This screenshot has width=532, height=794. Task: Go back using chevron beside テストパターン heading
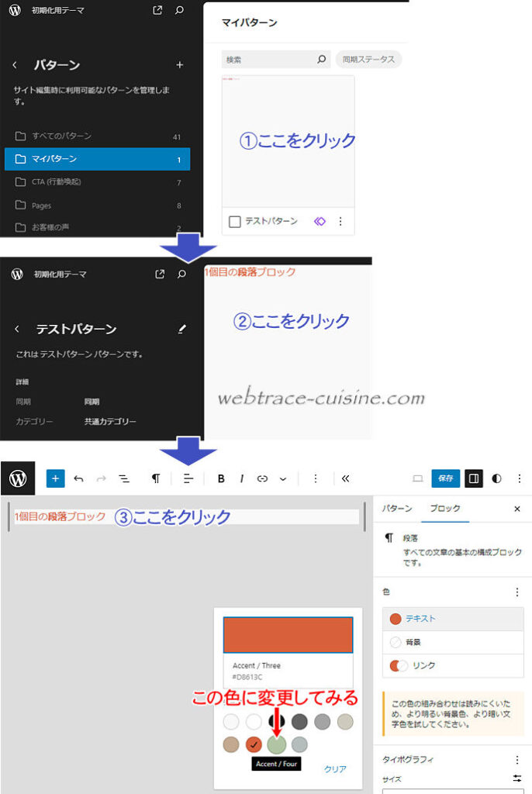pyautogui.click(x=17, y=329)
